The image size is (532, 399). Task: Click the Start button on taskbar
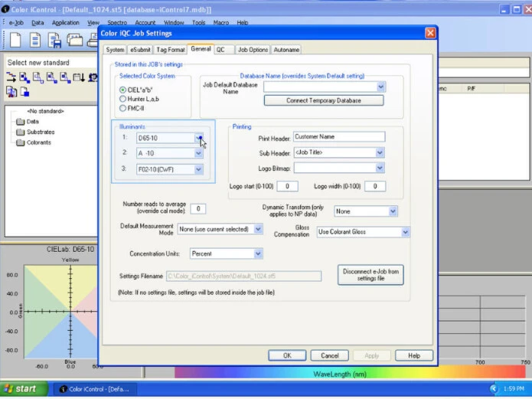[x=21, y=388]
